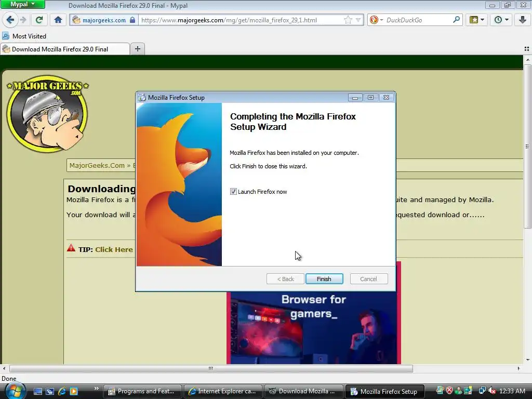Click the vertical scrollbar up arrow
532x399 pixels.
528,60
